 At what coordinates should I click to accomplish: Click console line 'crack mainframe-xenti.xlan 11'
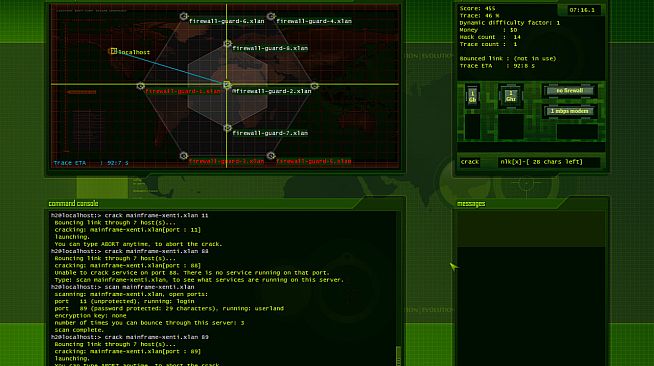[x=130, y=216]
